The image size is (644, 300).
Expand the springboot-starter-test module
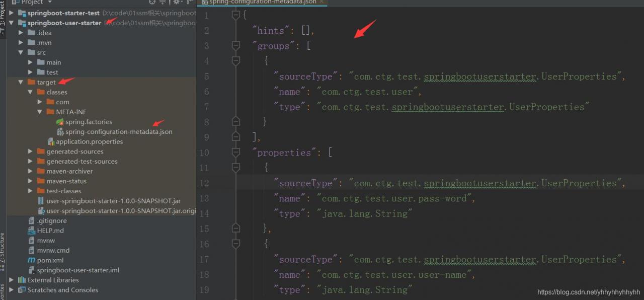tap(11, 13)
